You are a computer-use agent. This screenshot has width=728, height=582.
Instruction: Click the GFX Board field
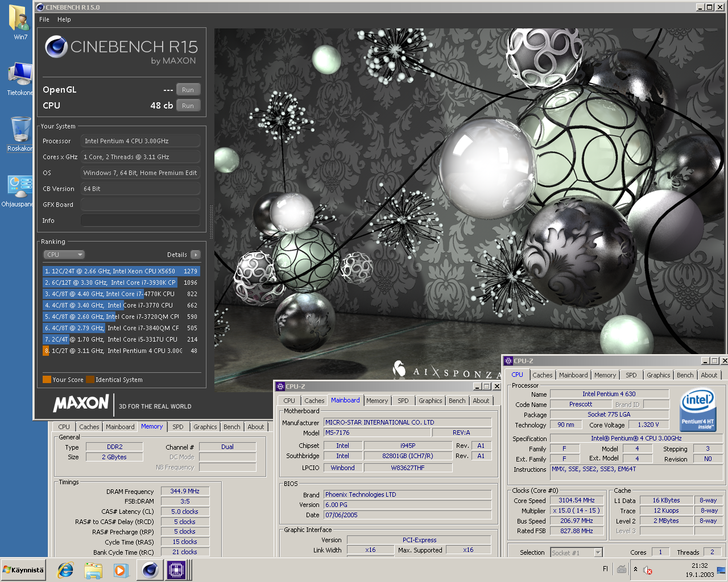(x=140, y=205)
